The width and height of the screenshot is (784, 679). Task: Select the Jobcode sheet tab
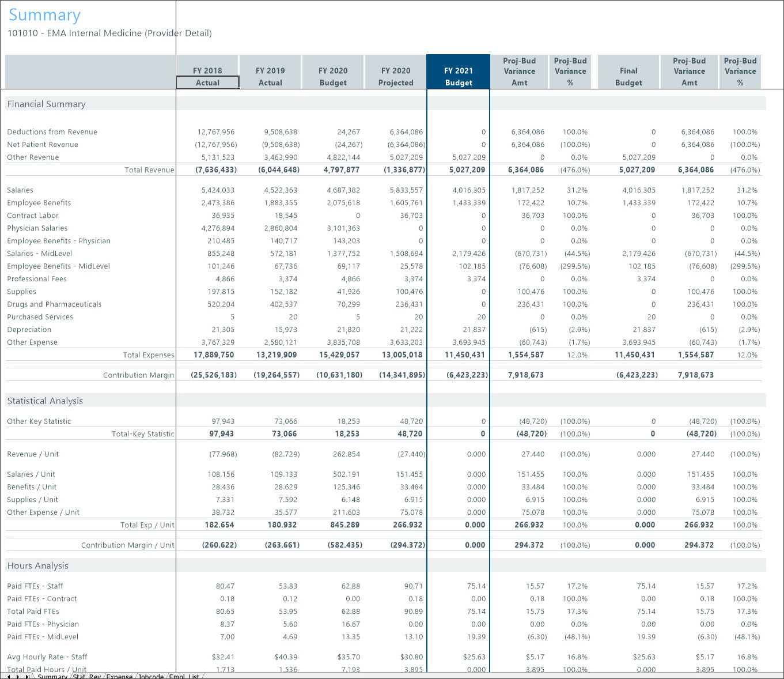pos(151,676)
